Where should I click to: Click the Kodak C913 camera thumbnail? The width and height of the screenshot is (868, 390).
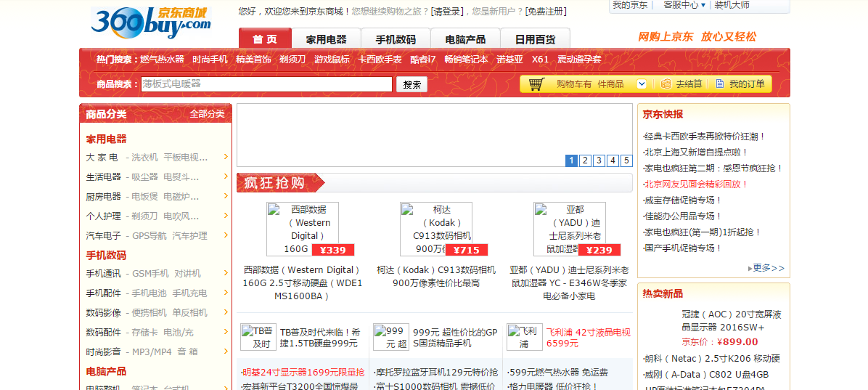(436, 229)
